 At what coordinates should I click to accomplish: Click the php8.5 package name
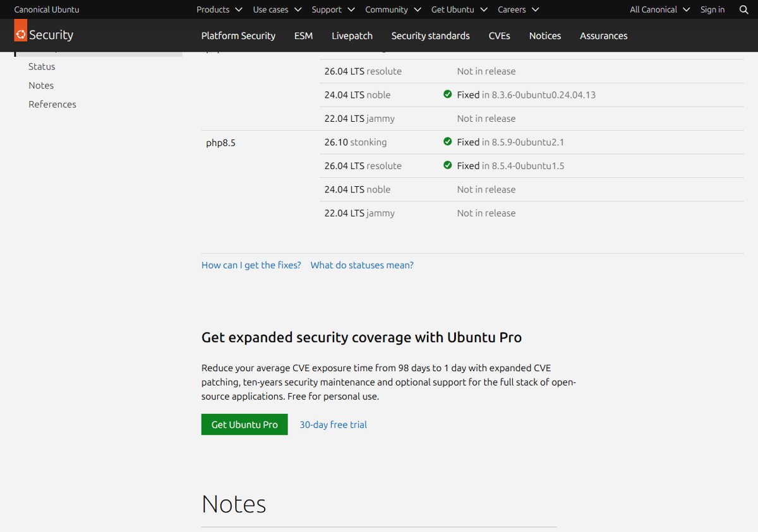coord(220,143)
